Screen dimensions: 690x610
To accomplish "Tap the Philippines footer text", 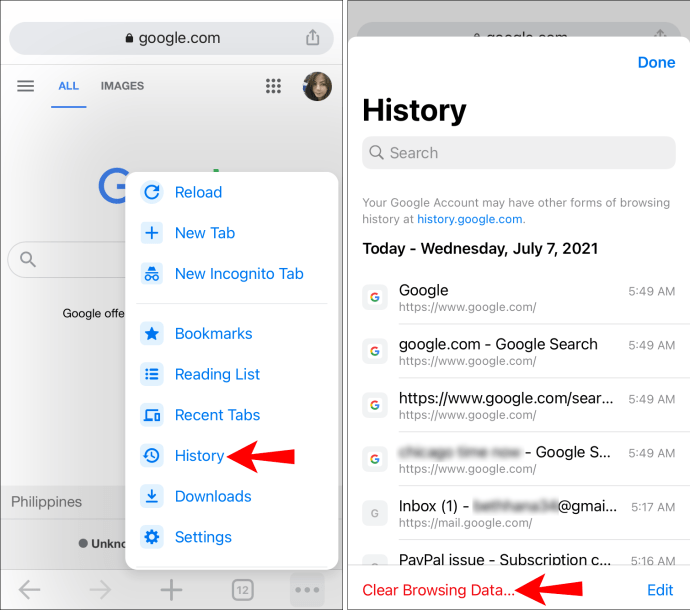I will click(47, 502).
